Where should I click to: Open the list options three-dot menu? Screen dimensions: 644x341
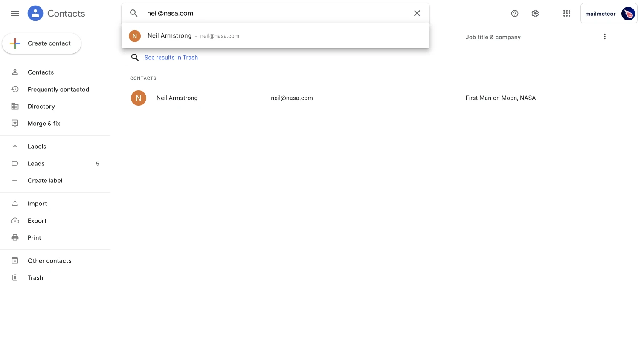(604, 37)
